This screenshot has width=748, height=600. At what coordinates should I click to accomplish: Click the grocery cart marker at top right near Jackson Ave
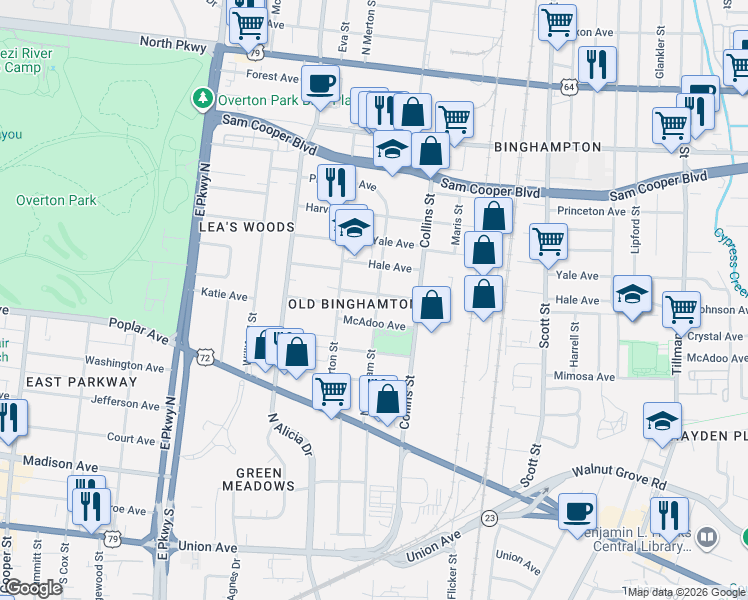pyautogui.click(x=557, y=24)
